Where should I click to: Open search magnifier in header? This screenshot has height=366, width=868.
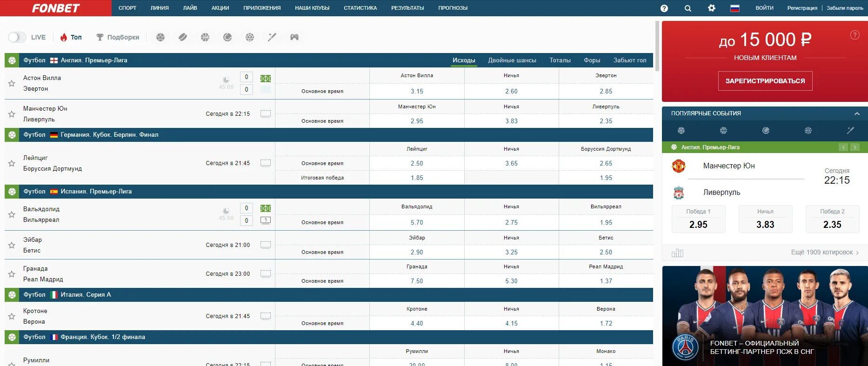pyautogui.click(x=688, y=8)
